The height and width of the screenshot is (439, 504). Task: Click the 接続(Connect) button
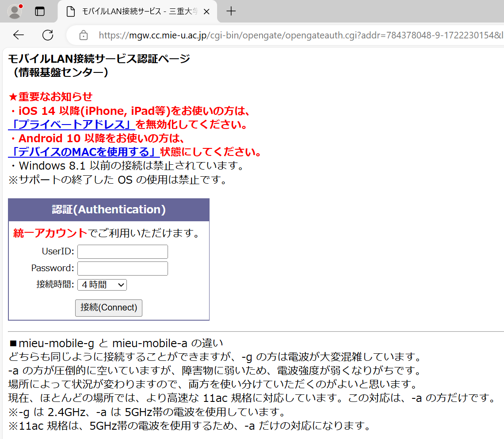click(109, 308)
